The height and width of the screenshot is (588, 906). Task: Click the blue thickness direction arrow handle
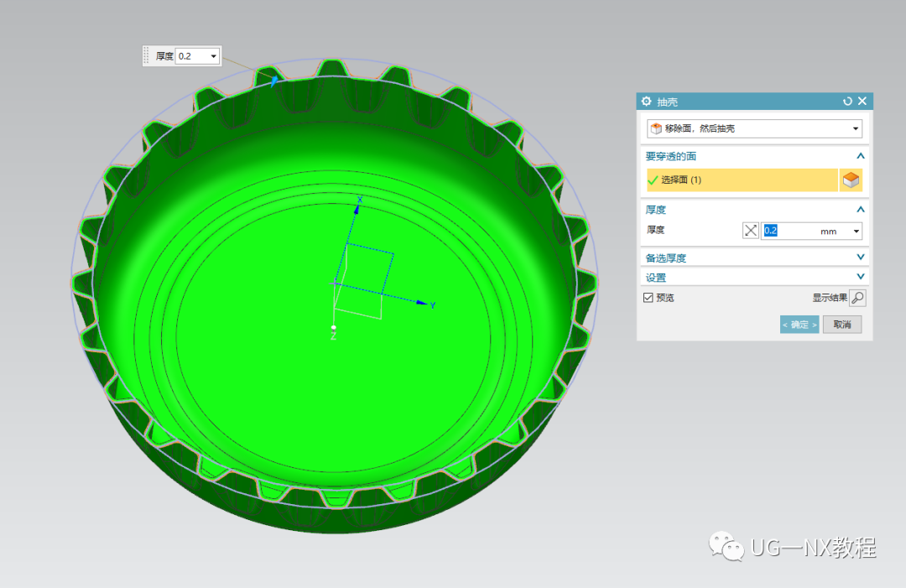273,81
